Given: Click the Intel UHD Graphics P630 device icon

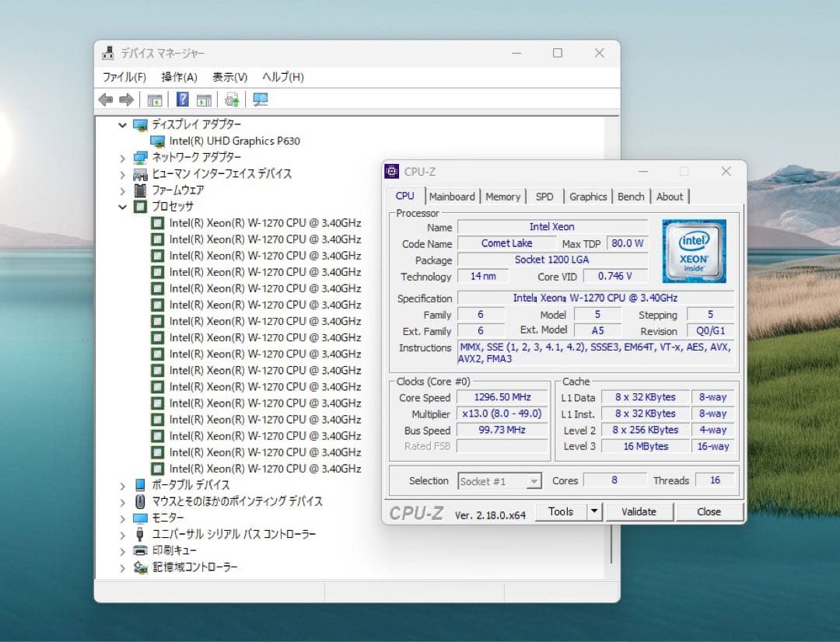Looking at the screenshot, I should click(x=157, y=141).
